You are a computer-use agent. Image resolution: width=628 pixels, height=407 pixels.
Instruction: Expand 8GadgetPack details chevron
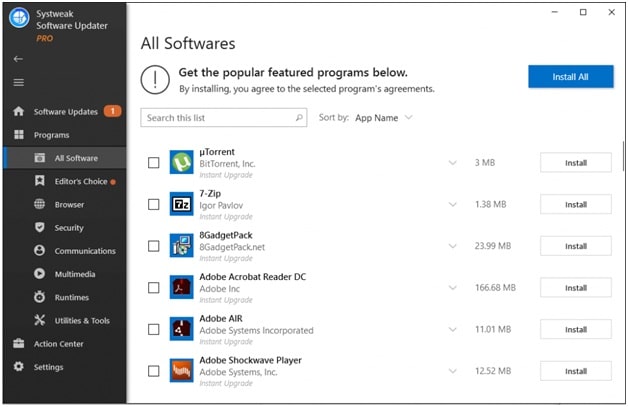click(453, 246)
